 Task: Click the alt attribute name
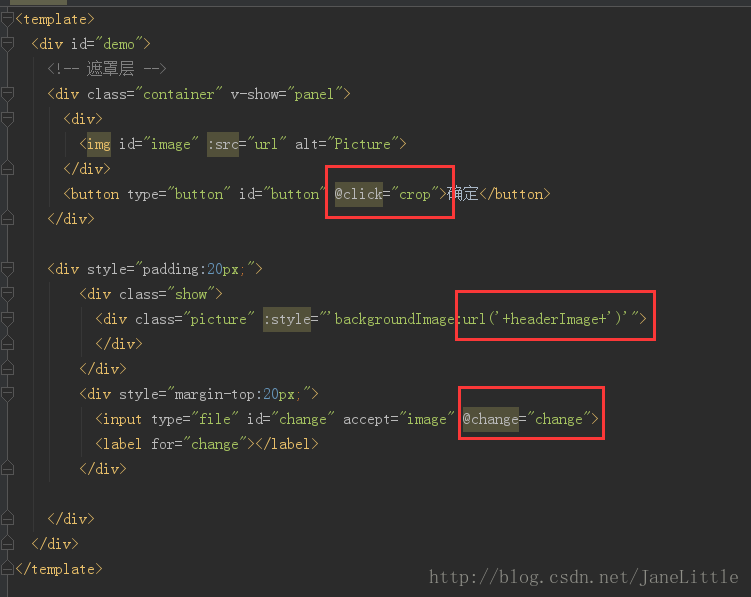[x=307, y=144]
